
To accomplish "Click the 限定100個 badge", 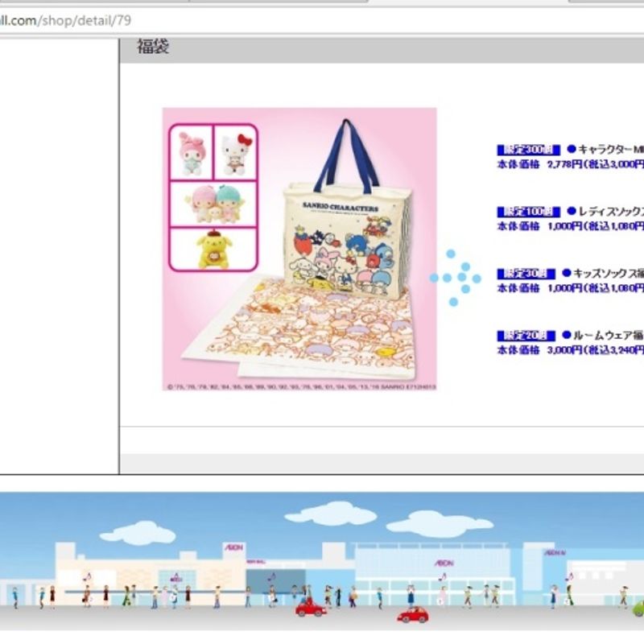I will (528, 212).
